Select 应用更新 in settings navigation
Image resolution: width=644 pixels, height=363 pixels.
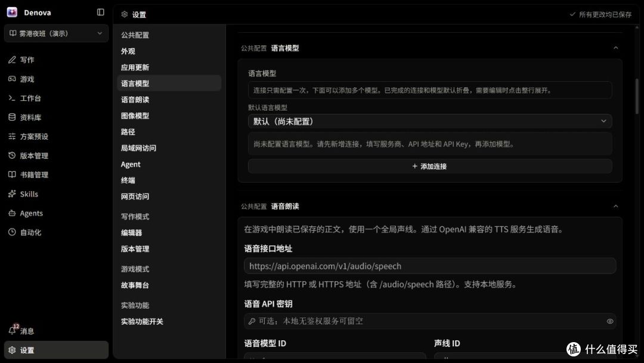pos(169,67)
